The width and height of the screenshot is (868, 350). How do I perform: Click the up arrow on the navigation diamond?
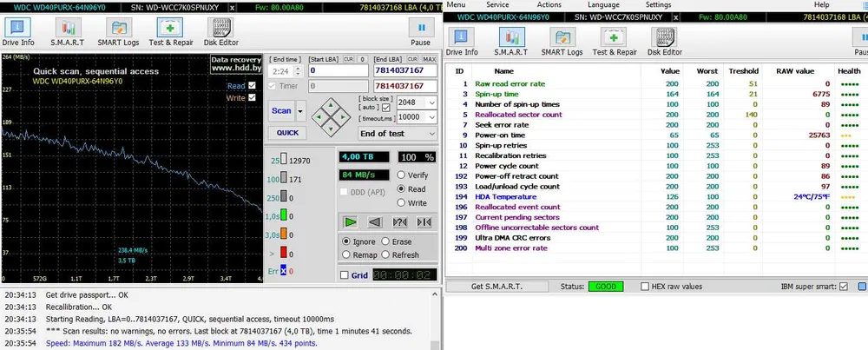[331, 103]
